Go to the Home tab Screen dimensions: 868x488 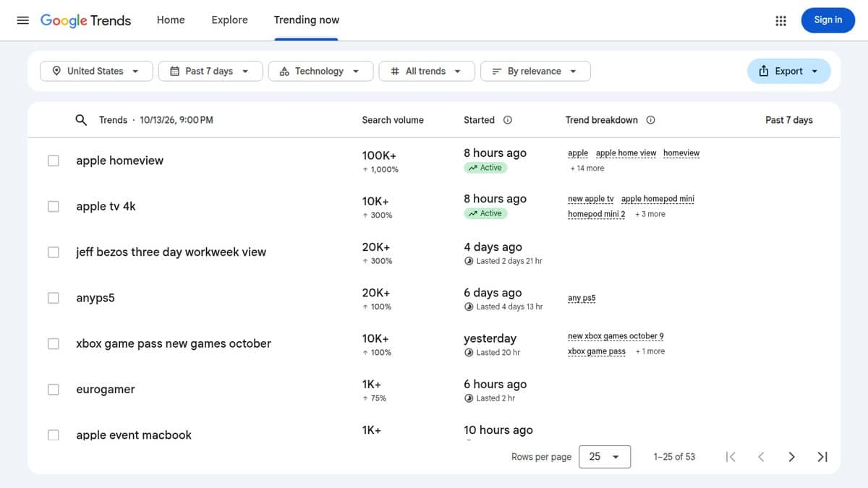171,20
